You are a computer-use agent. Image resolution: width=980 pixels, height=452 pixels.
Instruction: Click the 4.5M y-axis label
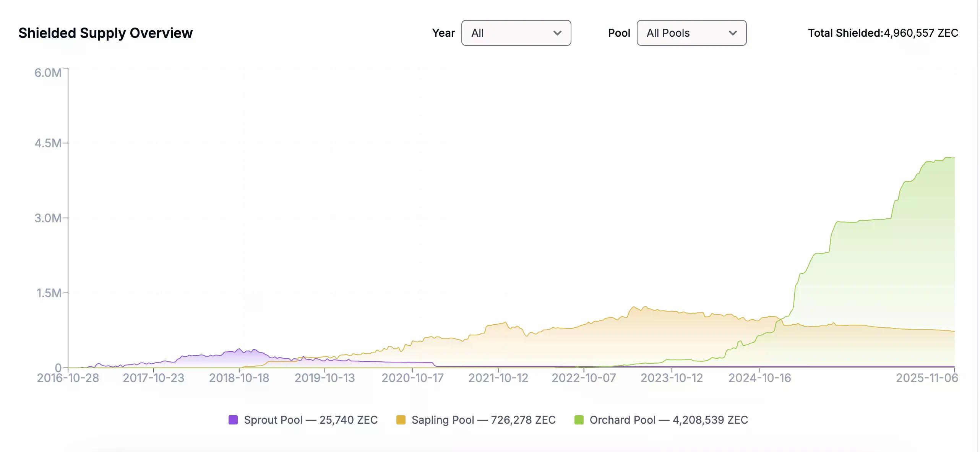48,143
